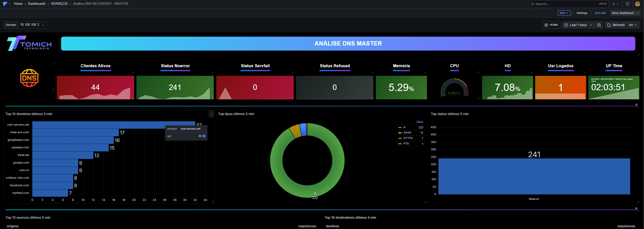Click Exit edit

click(600, 13)
